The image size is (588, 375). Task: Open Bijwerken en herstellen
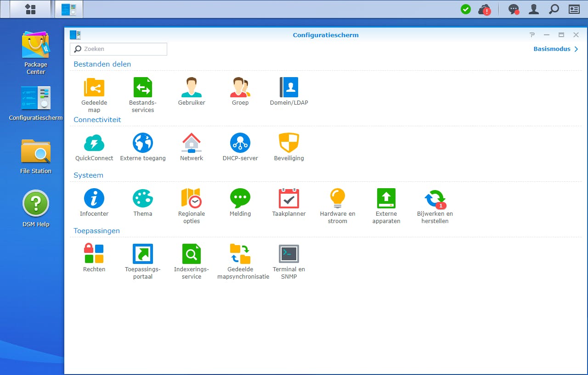[435, 198]
